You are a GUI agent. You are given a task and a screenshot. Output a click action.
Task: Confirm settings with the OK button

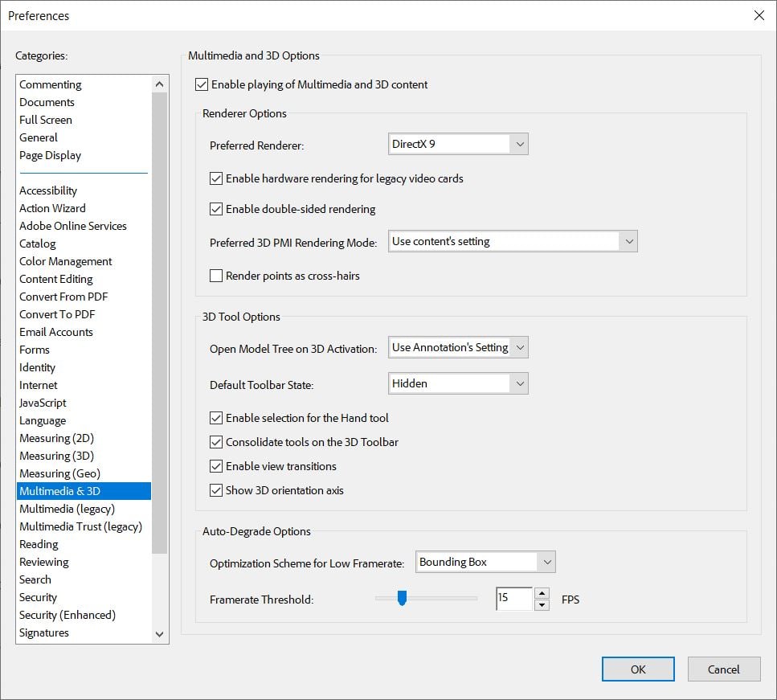coord(637,669)
